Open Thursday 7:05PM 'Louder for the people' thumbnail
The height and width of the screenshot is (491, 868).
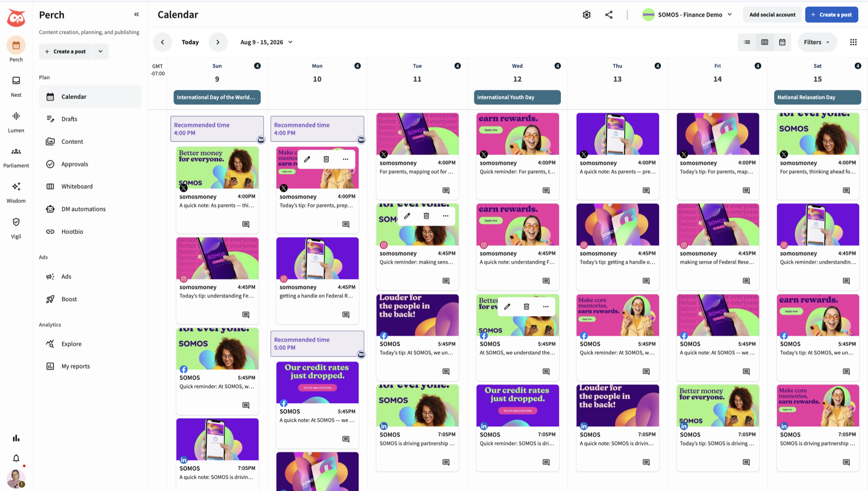pyautogui.click(x=617, y=406)
